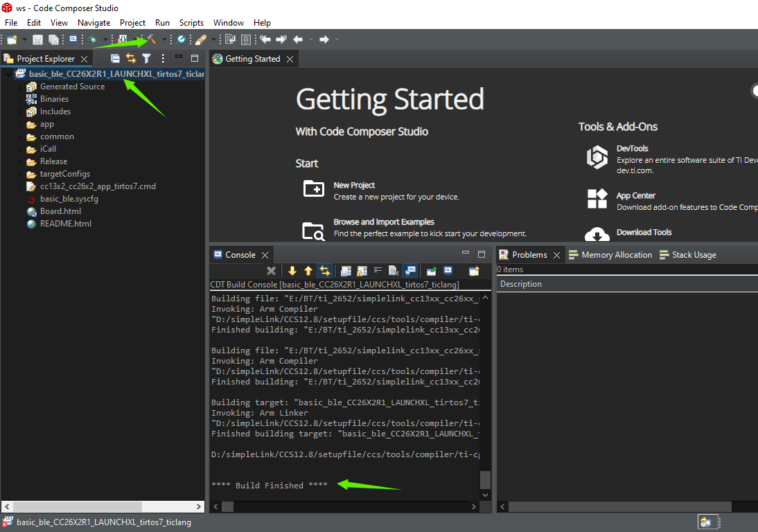Click the Open Console icon
758x532 pixels.
pyautogui.click(x=474, y=271)
